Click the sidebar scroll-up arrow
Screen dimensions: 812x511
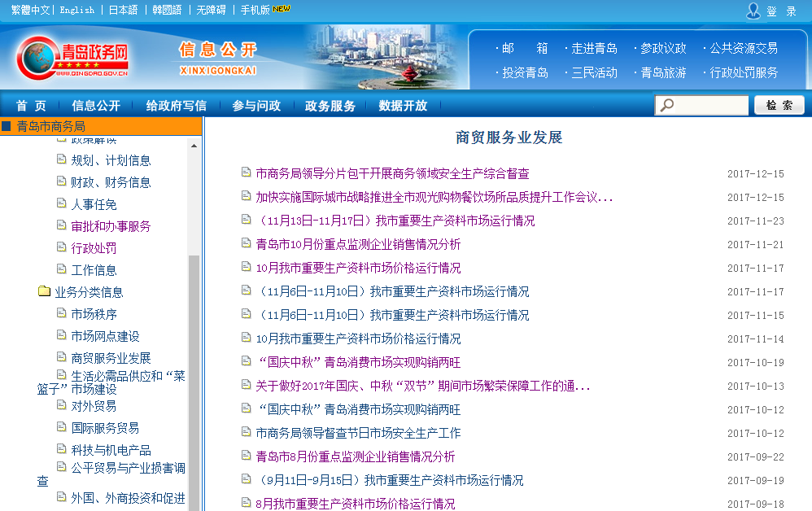point(194,146)
